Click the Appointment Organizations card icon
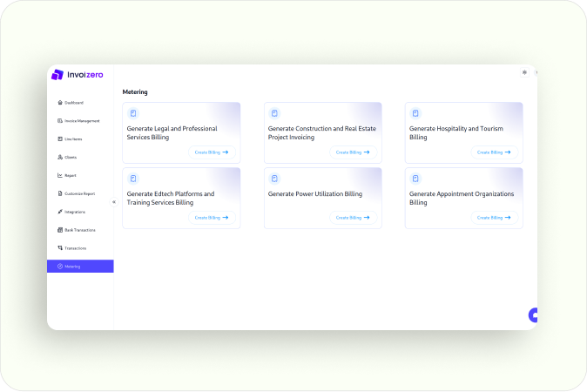Viewport: 587px width, 392px height. [x=415, y=179]
